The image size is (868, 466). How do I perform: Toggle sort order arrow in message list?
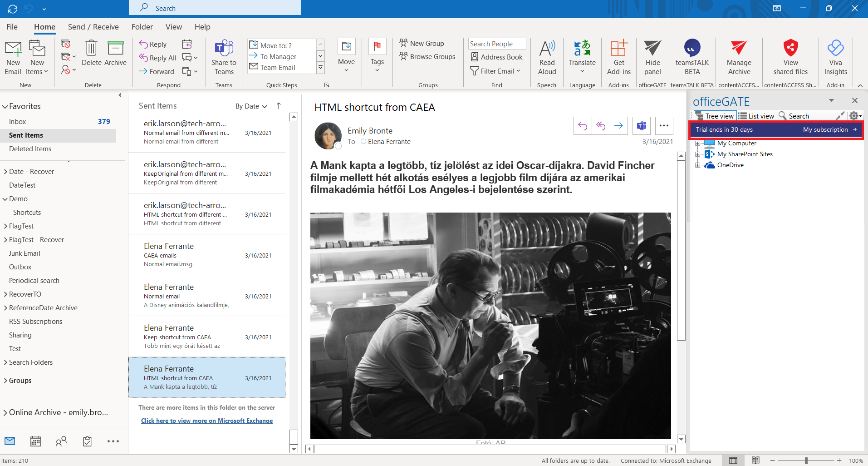pyautogui.click(x=279, y=106)
